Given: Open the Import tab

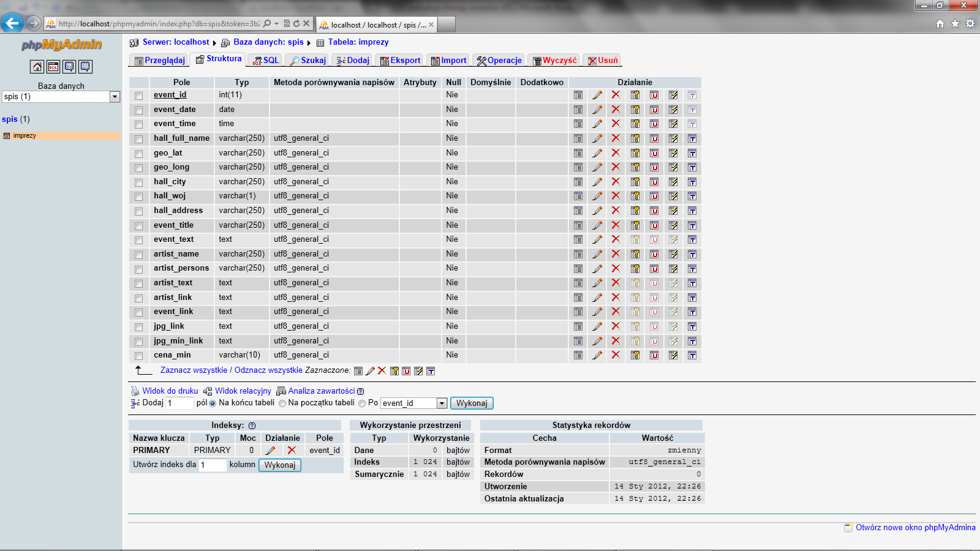Looking at the screenshot, I should point(448,61).
